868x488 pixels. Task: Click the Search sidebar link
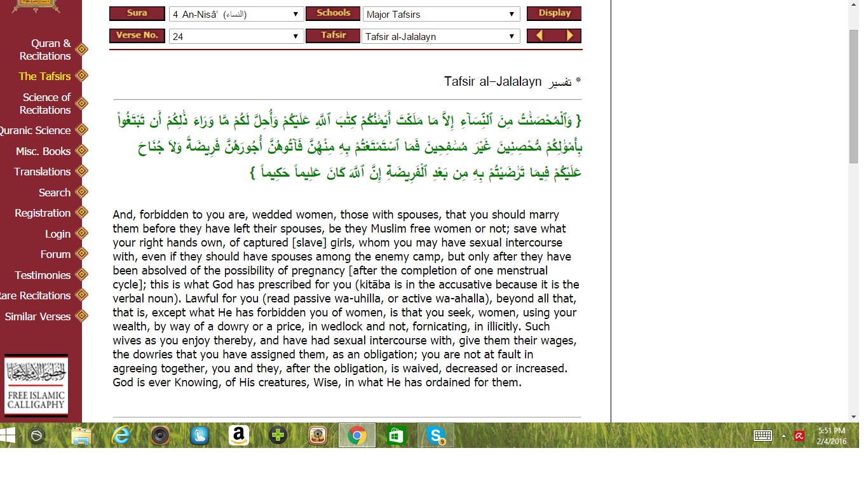click(55, 193)
